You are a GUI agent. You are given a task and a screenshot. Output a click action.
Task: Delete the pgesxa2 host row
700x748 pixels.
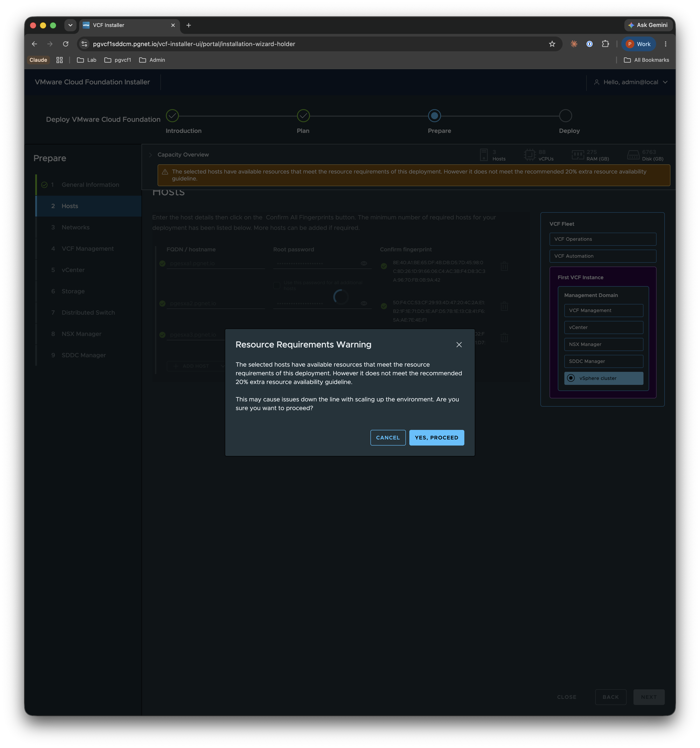point(504,306)
